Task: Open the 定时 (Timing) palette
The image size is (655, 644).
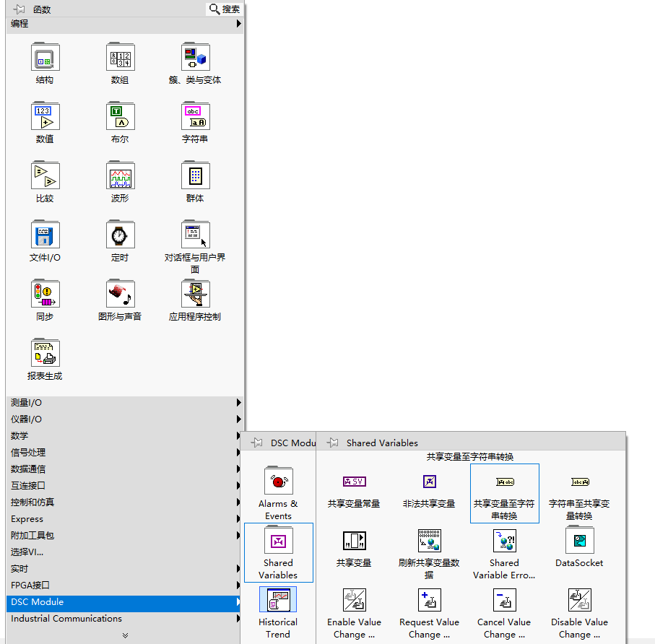Action: coord(121,235)
